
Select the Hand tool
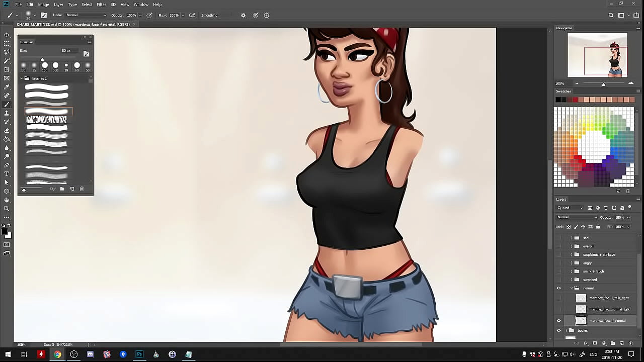coord(7,200)
